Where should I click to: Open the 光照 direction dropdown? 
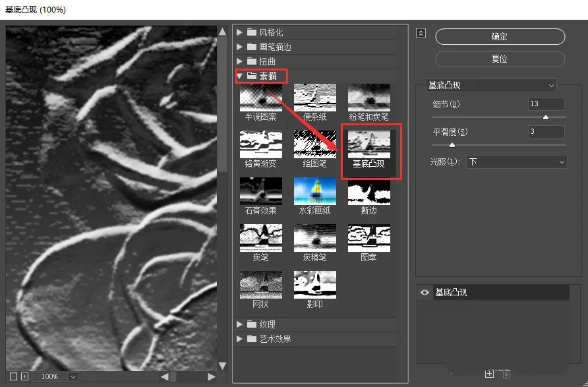[516, 162]
